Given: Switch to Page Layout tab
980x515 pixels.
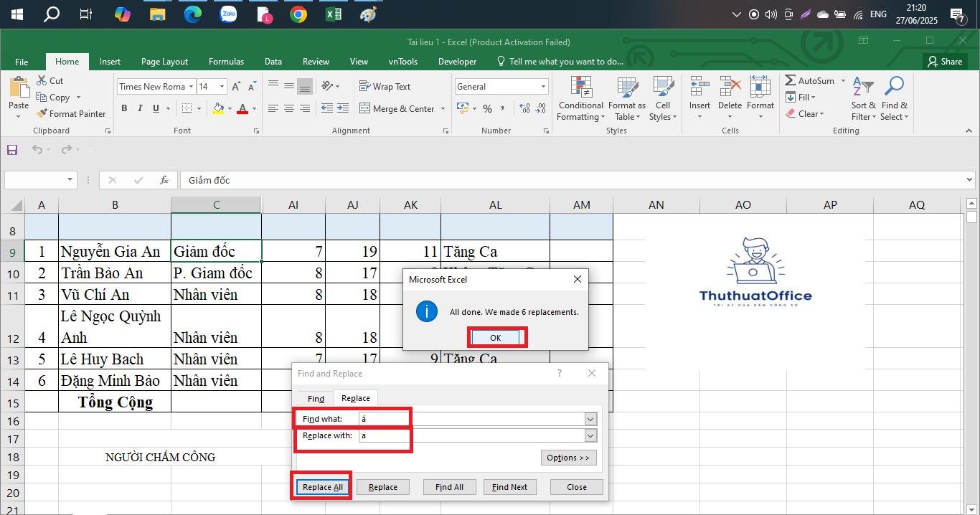Looking at the screenshot, I should pyautogui.click(x=164, y=62).
